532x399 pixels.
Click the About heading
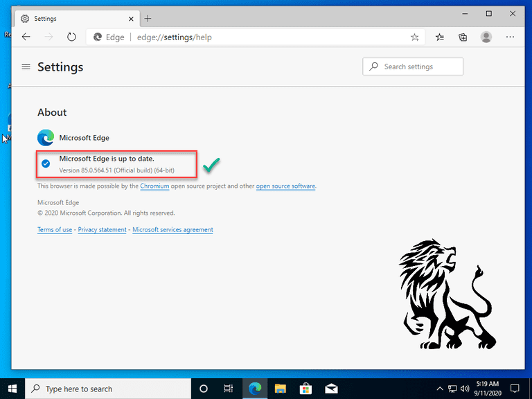[52, 112]
